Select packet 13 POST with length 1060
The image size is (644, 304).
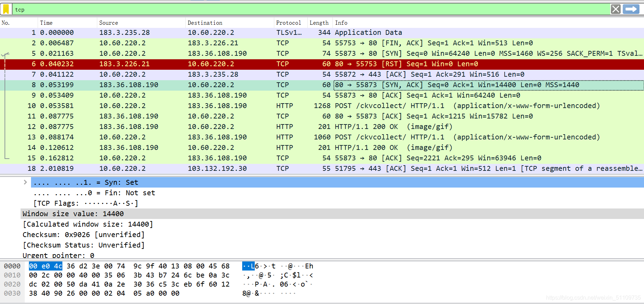point(322,137)
